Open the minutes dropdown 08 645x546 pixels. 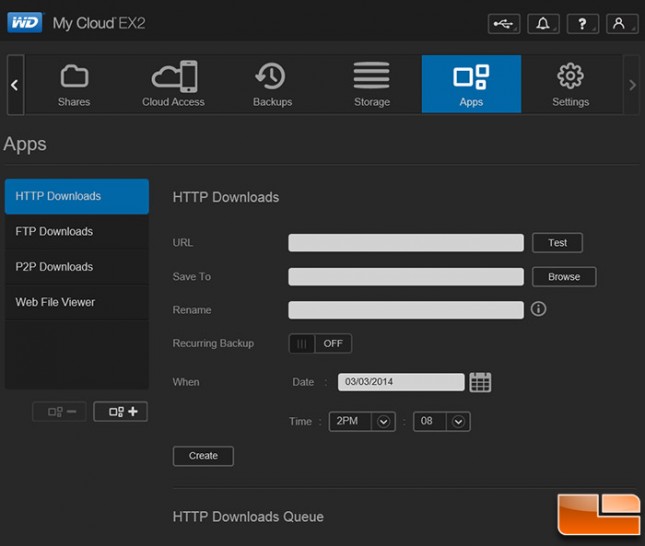click(x=442, y=421)
